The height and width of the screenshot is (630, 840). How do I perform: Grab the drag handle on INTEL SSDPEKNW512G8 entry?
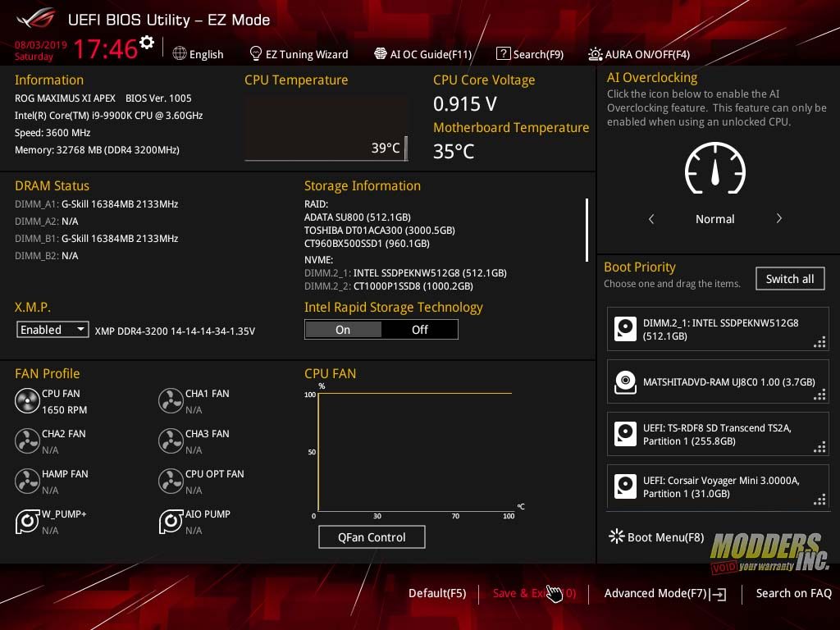pos(819,342)
